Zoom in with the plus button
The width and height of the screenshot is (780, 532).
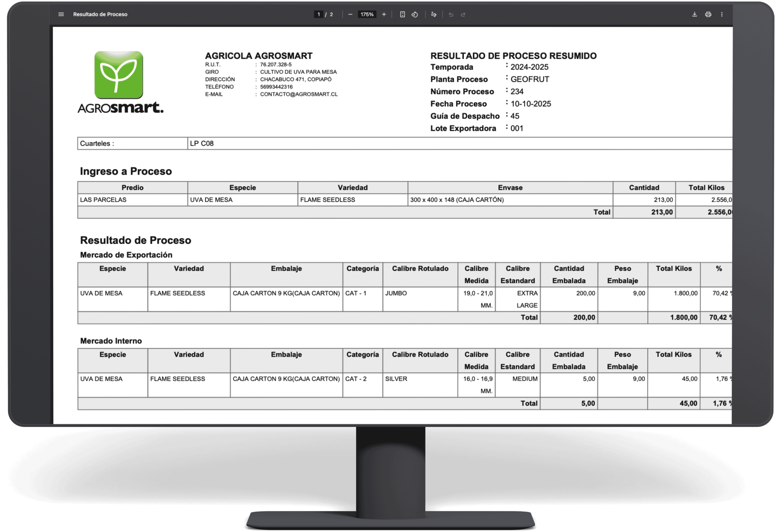(384, 14)
